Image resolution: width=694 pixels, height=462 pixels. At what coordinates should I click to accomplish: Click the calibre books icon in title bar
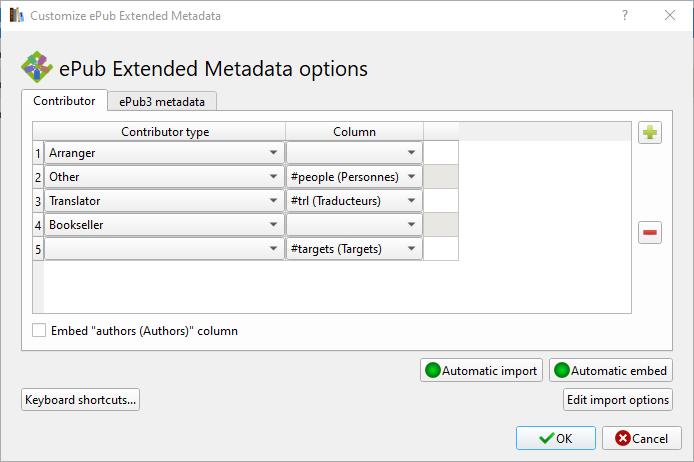[x=16, y=15]
